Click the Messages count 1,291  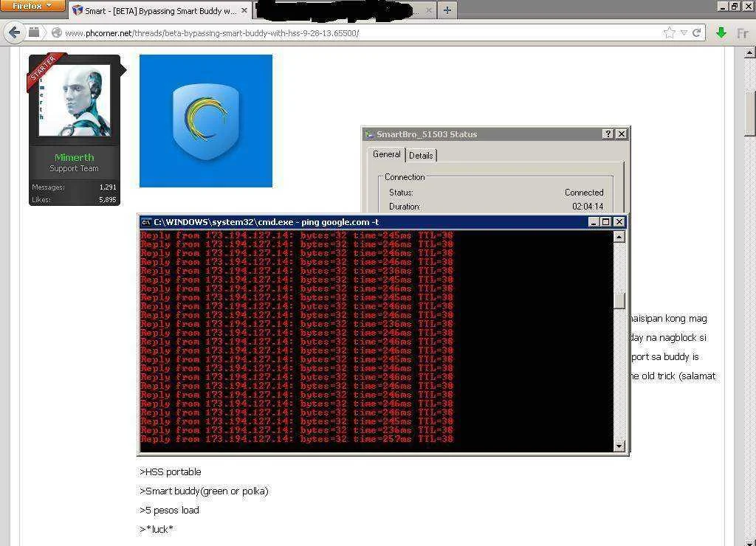click(108, 187)
